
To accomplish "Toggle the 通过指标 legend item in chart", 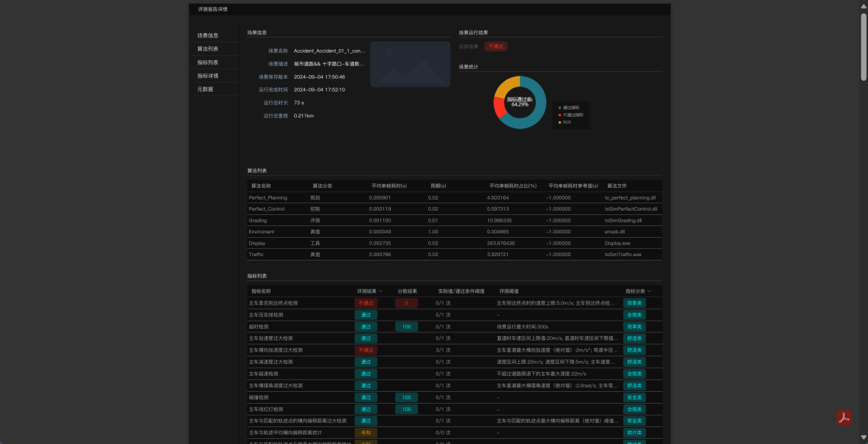I will 571,107.
